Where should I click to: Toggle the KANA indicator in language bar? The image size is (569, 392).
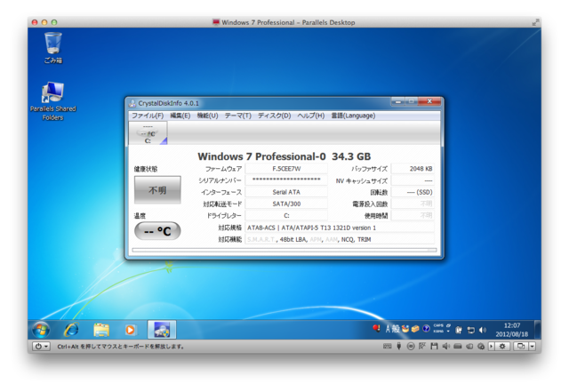tap(438, 331)
